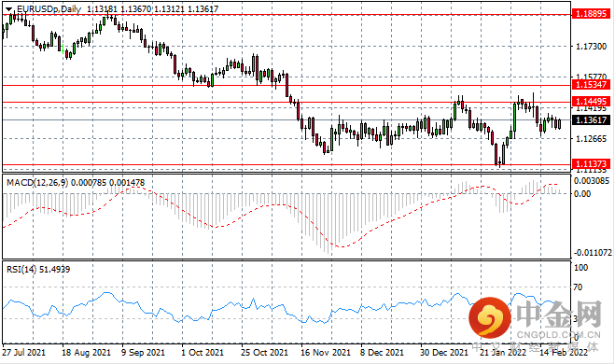
Task: Click the 1.17300 price axis label
Action: 591,47
